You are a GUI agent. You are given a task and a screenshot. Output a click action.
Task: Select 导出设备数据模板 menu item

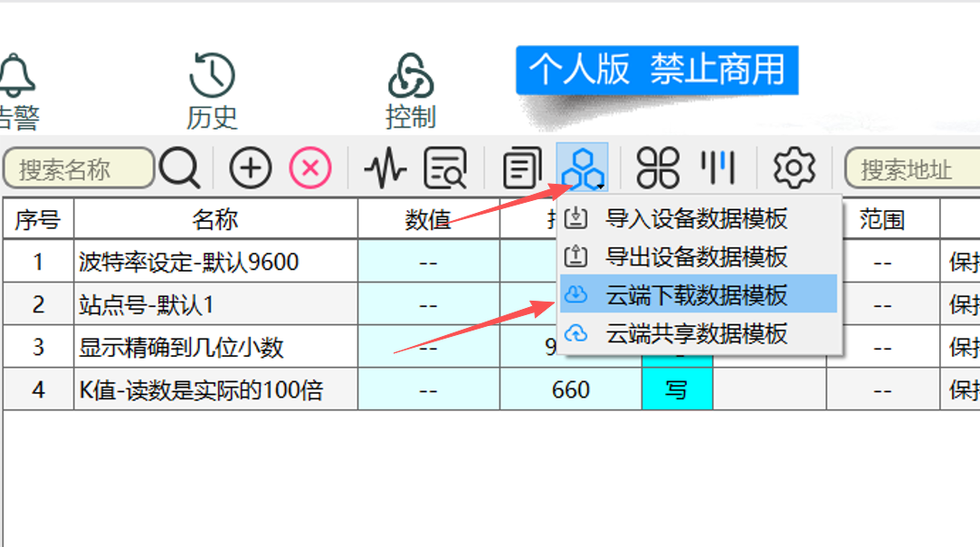[x=698, y=256]
